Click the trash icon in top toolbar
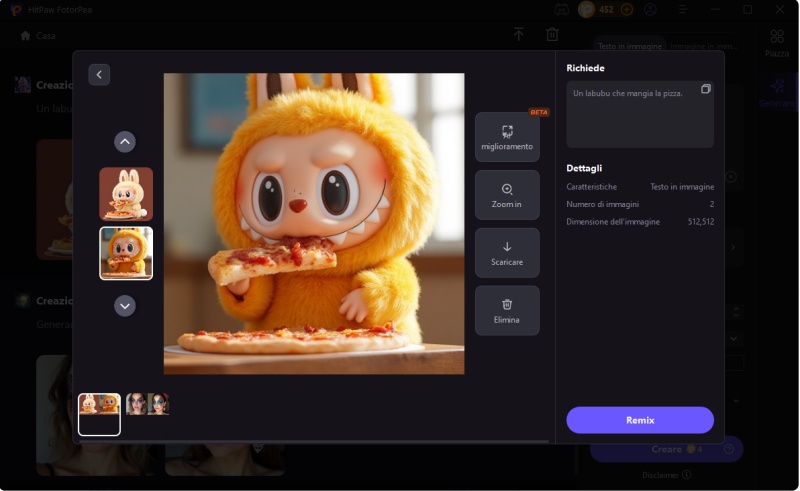800x491 pixels. (552, 35)
